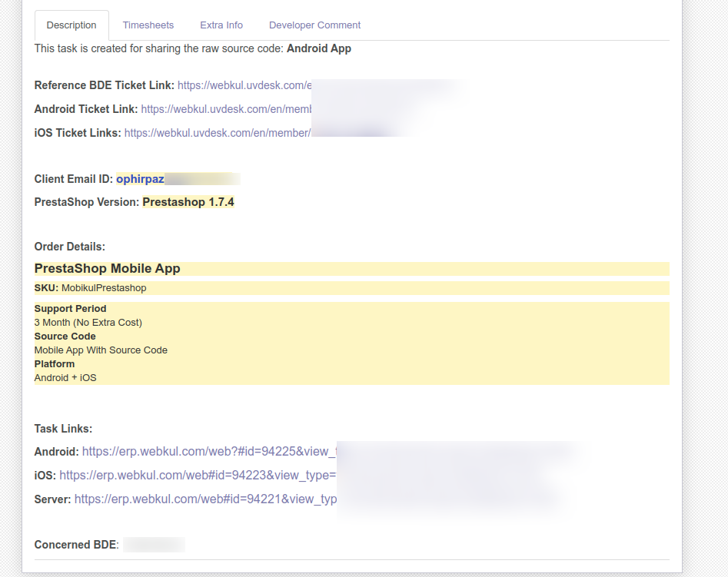Open the Timesheets tab
The height and width of the screenshot is (577, 728).
tap(148, 25)
